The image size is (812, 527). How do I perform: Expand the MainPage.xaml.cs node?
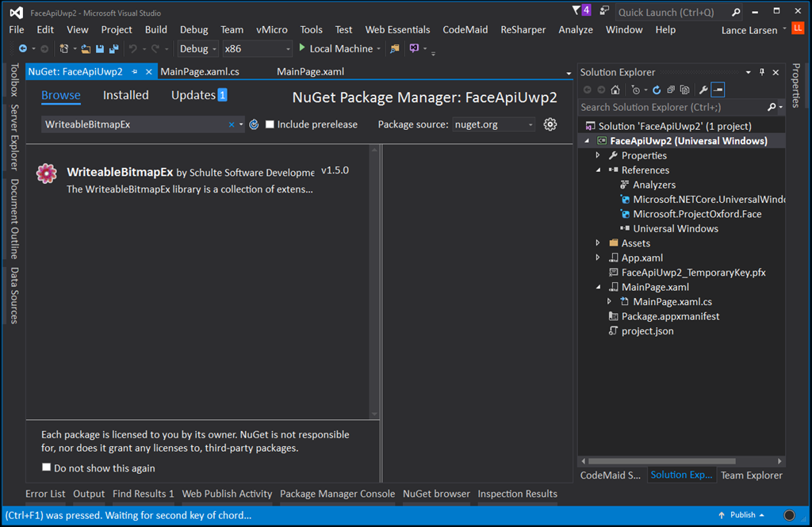609,301
